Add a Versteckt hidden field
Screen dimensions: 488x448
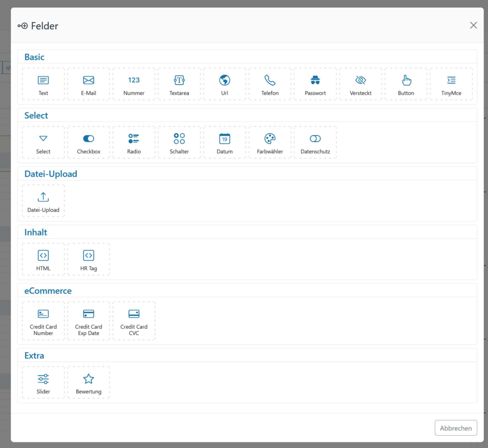[x=361, y=84]
